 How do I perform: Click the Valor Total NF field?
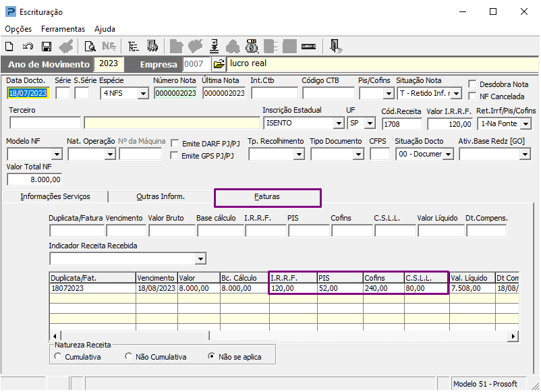coord(34,179)
